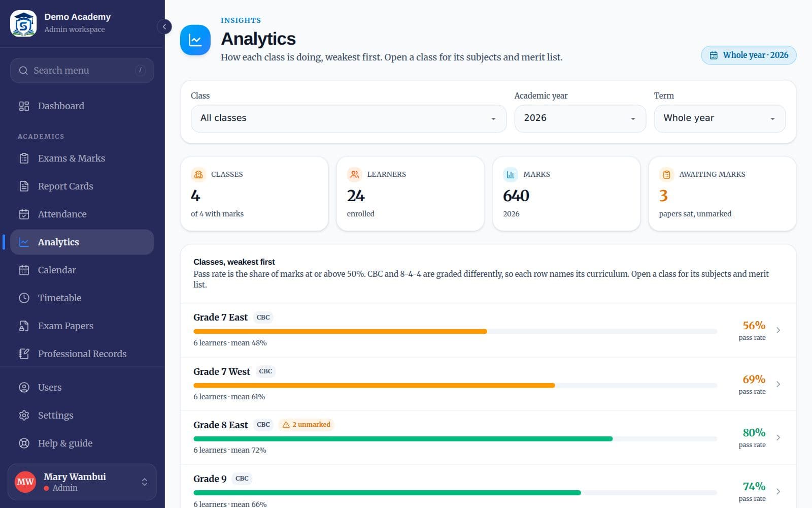Viewport: 812px width, 508px height.
Task: Click the Exams & Marks clipboard icon
Action: pyautogui.click(x=24, y=158)
